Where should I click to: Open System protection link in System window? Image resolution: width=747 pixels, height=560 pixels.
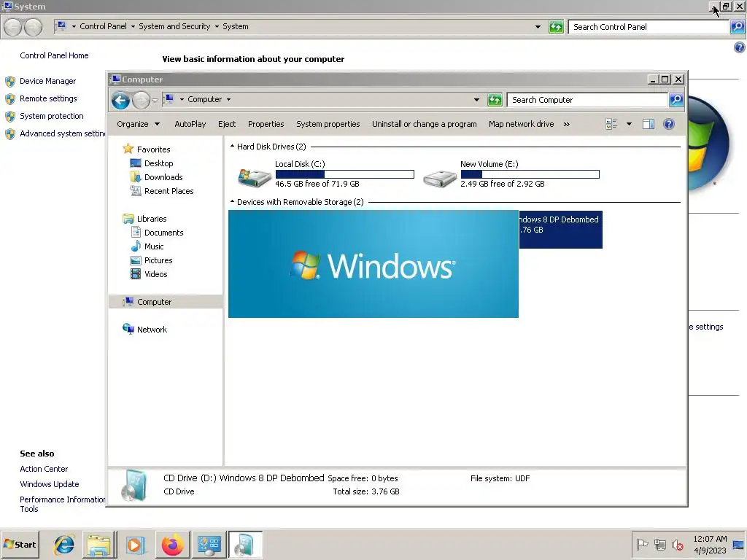[52, 116]
